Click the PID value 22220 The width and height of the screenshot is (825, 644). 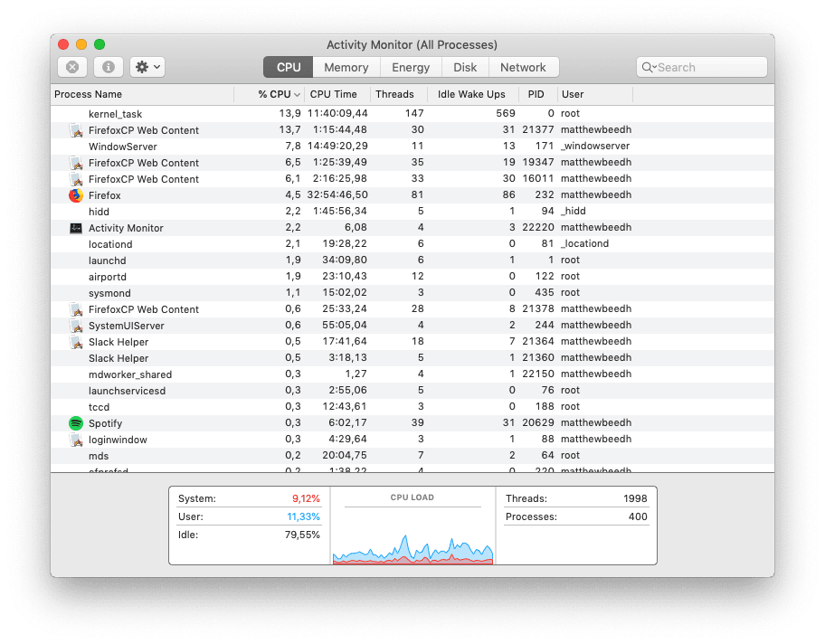tap(537, 227)
